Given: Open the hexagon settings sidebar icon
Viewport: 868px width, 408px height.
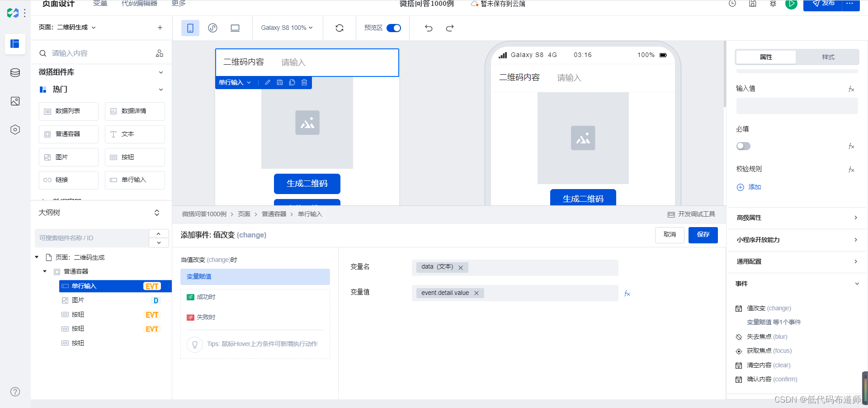Looking at the screenshot, I should [15, 130].
